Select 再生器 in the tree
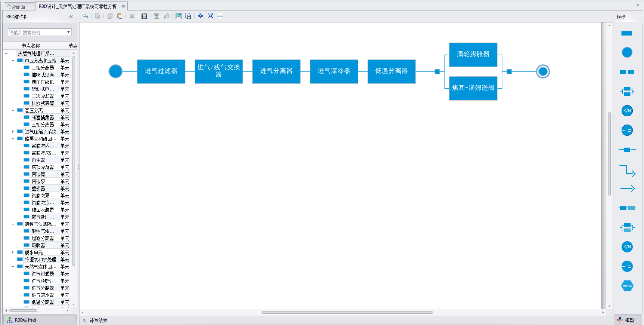This screenshot has height=325, width=644. tap(38, 160)
